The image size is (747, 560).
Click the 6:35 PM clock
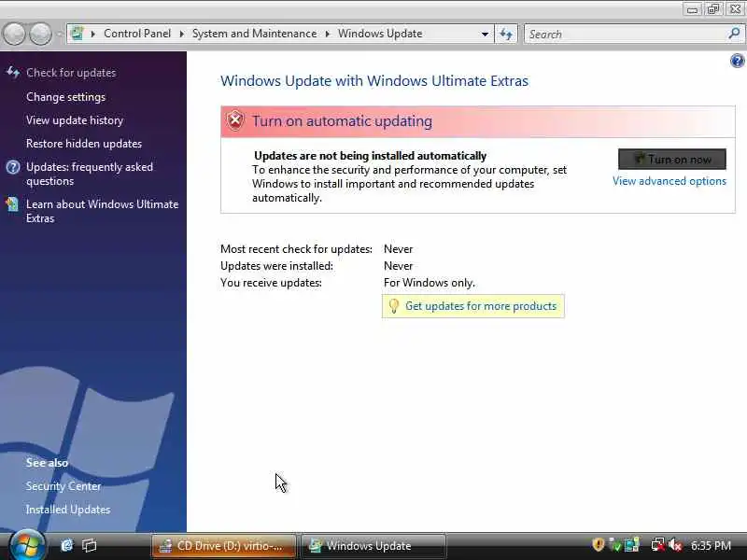point(711,545)
